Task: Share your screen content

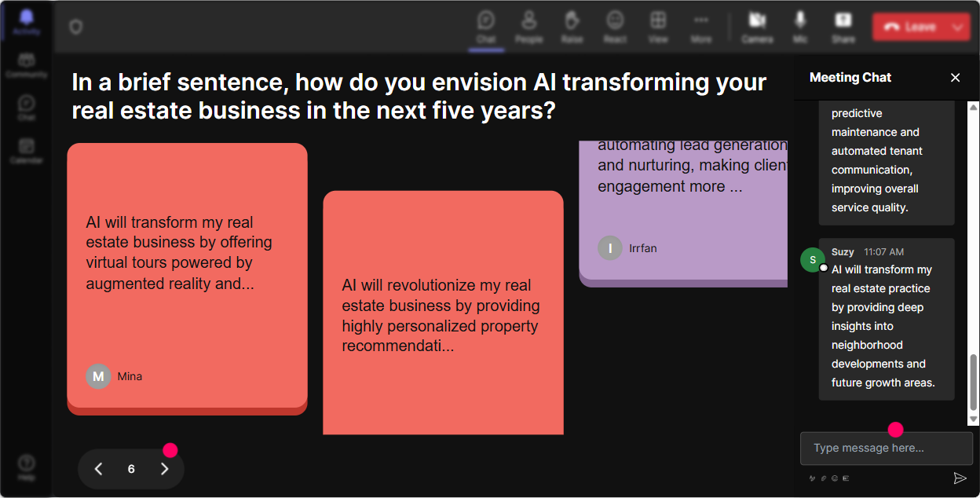Action: point(843,26)
